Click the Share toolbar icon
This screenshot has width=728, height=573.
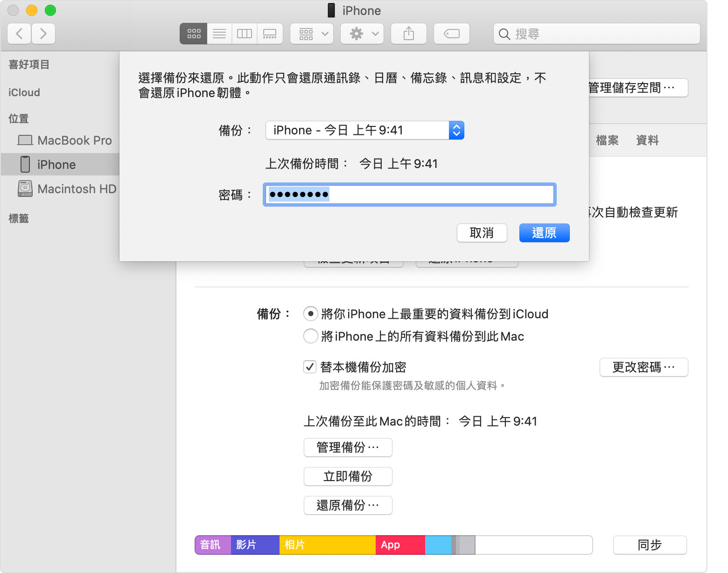409,34
